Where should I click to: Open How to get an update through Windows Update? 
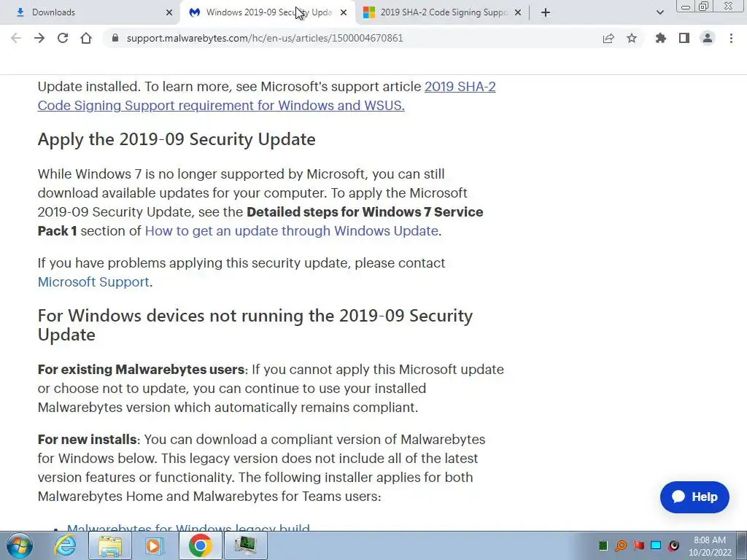click(x=292, y=231)
